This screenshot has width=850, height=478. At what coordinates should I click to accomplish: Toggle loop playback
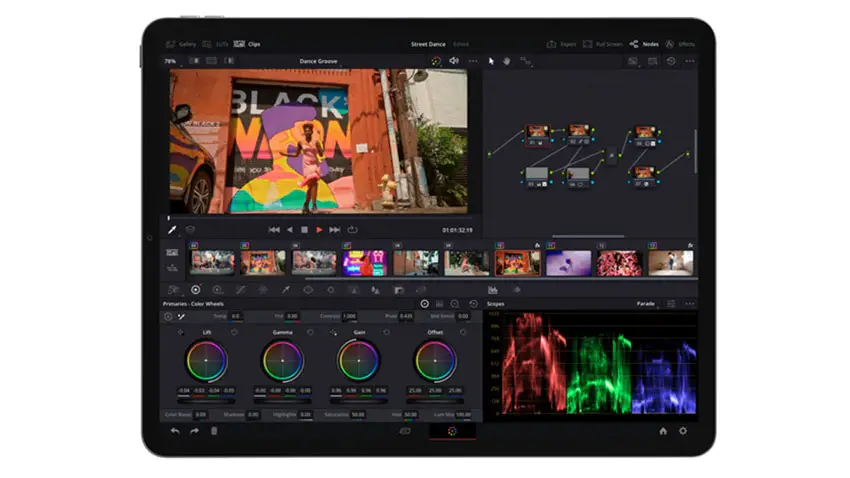[x=352, y=230]
